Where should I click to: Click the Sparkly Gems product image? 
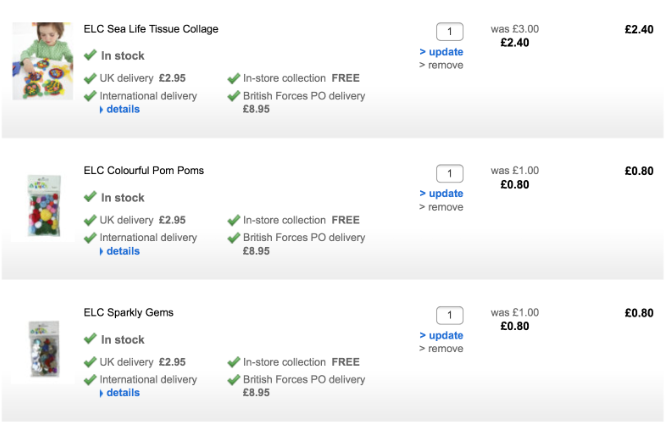tap(44, 348)
